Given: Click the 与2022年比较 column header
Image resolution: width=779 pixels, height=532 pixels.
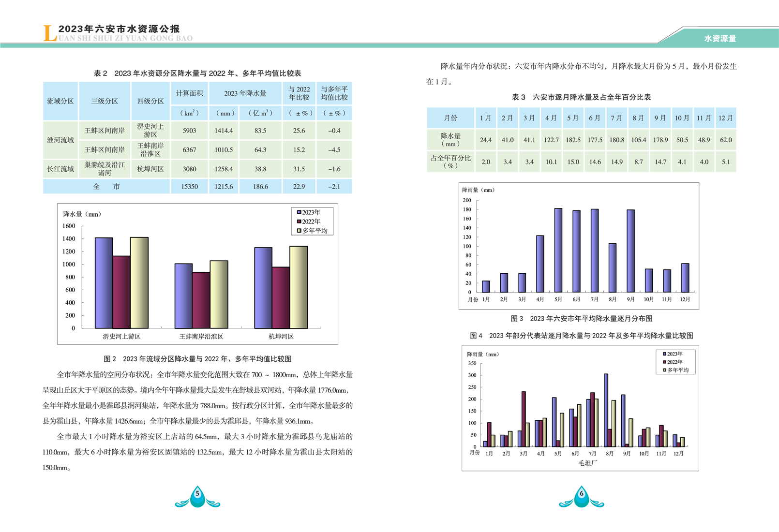Looking at the screenshot, I should pos(299,93).
